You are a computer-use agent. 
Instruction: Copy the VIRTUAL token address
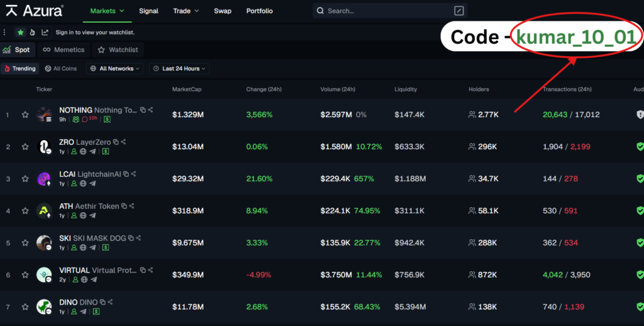click(143, 270)
